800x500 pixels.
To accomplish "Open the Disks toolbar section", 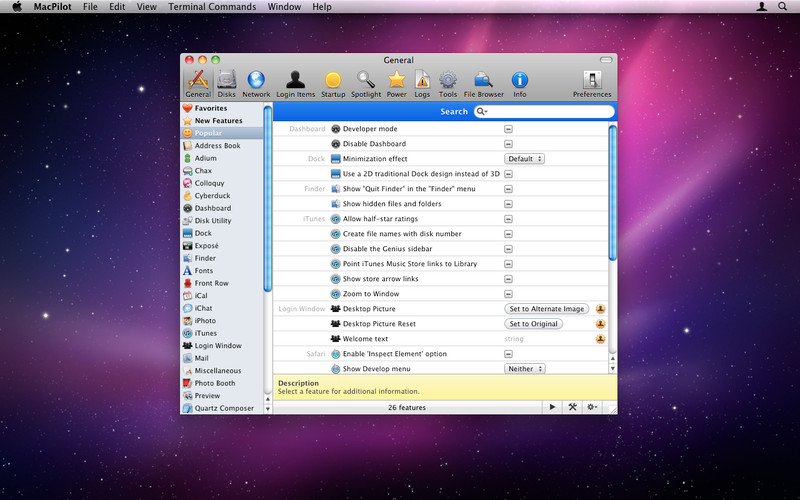I will [227, 84].
